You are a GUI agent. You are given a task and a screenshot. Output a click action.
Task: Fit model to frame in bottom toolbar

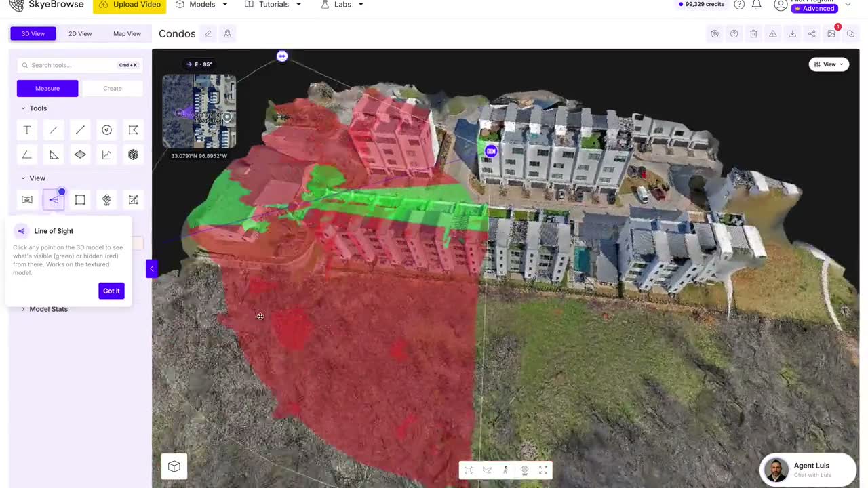pos(469,470)
